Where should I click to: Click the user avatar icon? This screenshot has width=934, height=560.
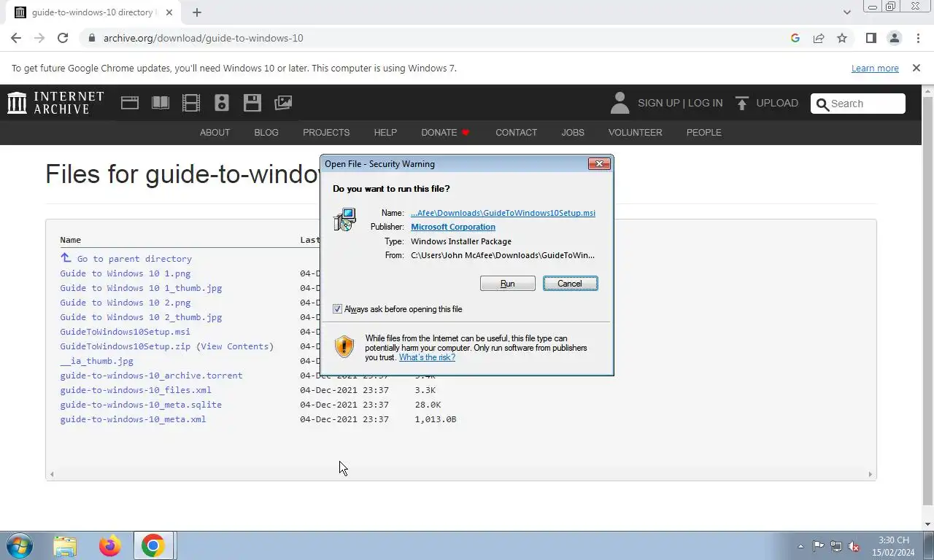[620, 103]
